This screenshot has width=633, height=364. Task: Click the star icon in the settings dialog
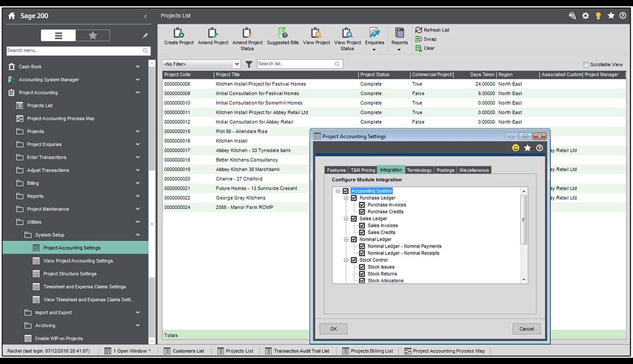[x=527, y=148]
